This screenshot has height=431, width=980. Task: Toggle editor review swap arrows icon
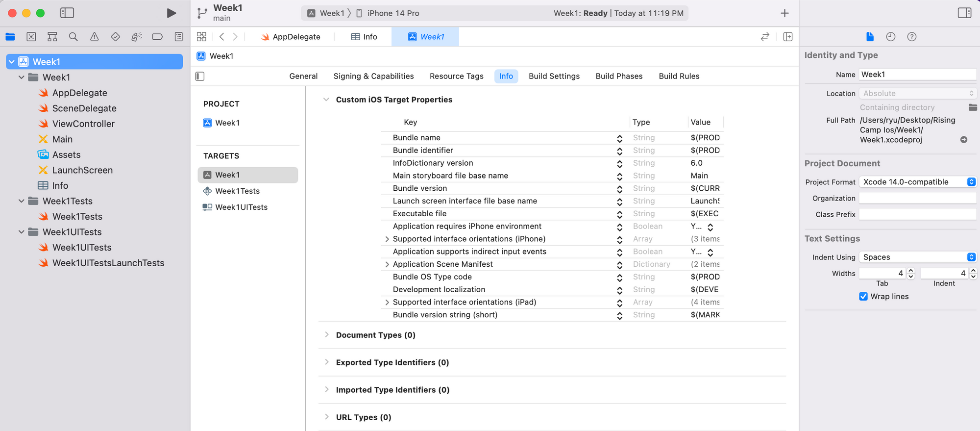(765, 37)
